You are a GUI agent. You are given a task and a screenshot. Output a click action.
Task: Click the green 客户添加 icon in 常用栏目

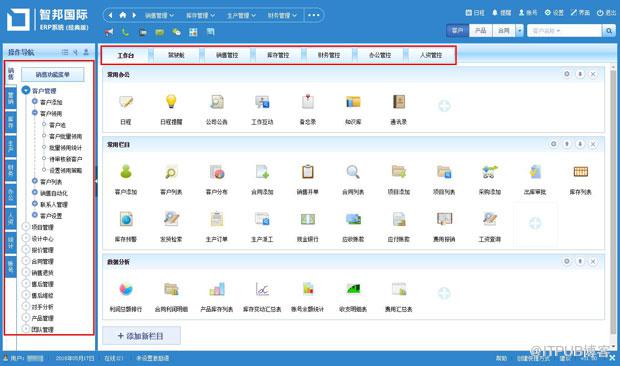[x=126, y=172]
